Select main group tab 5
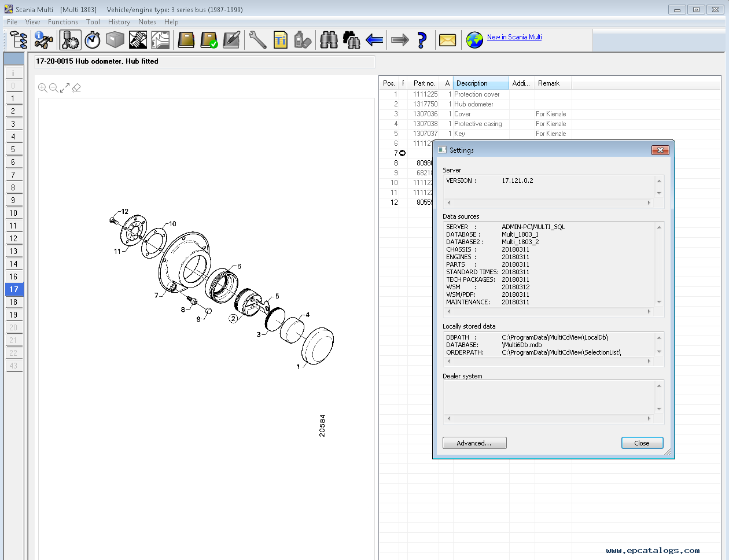Viewport: 729px width, 560px height. pyautogui.click(x=13, y=149)
